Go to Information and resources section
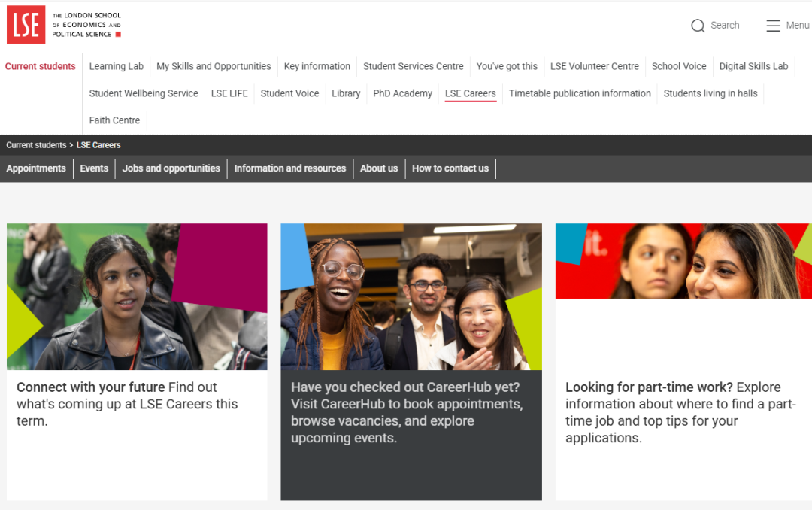 [x=290, y=168]
